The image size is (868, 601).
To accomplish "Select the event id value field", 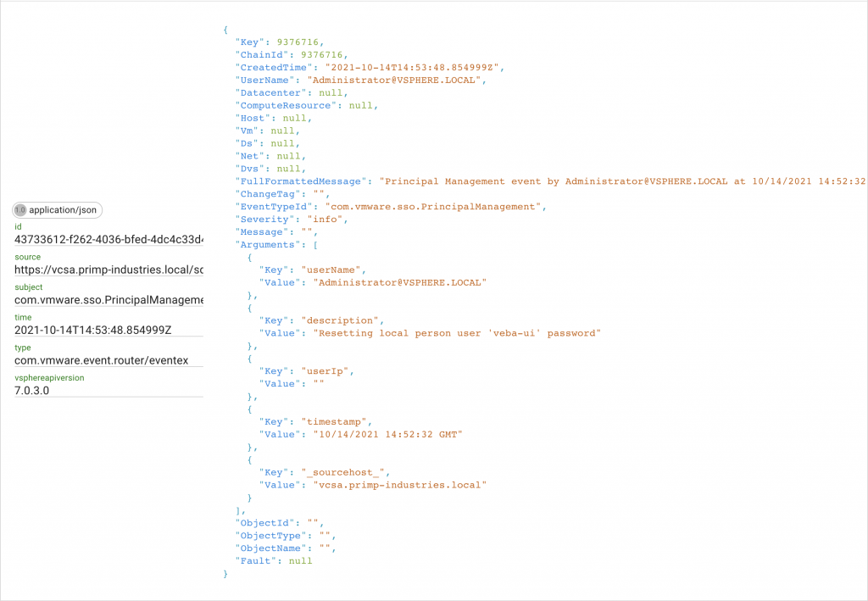I will pos(108,239).
